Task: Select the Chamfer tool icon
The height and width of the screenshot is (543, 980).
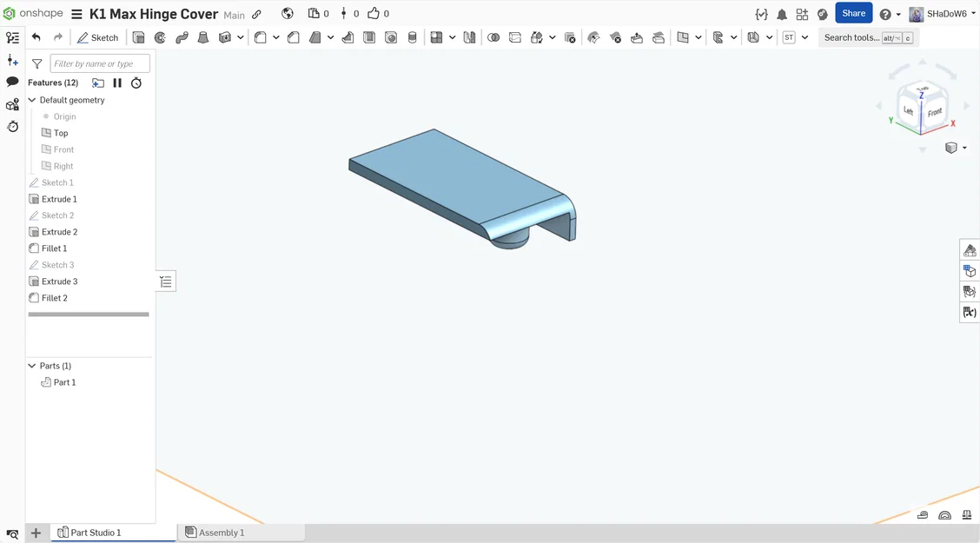Action: click(293, 37)
